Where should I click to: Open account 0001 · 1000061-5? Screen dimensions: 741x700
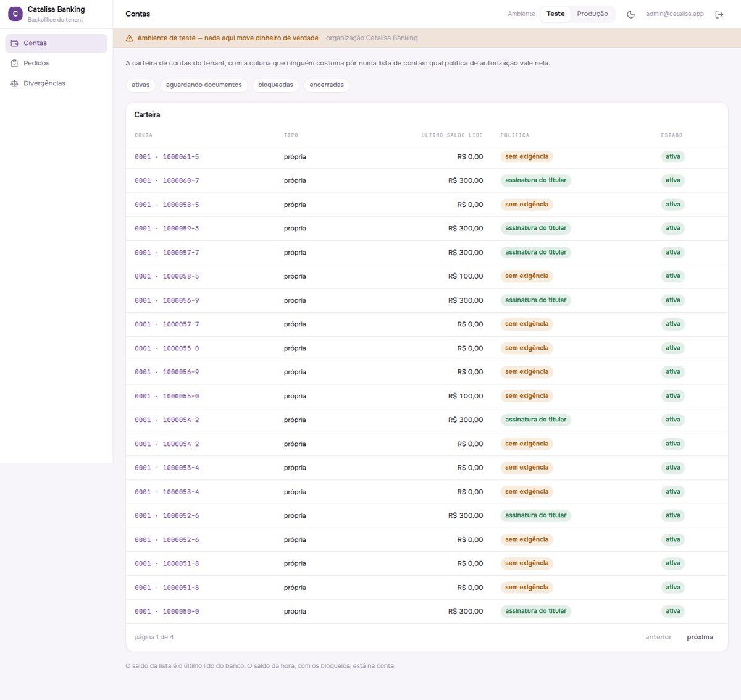click(167, 157)
